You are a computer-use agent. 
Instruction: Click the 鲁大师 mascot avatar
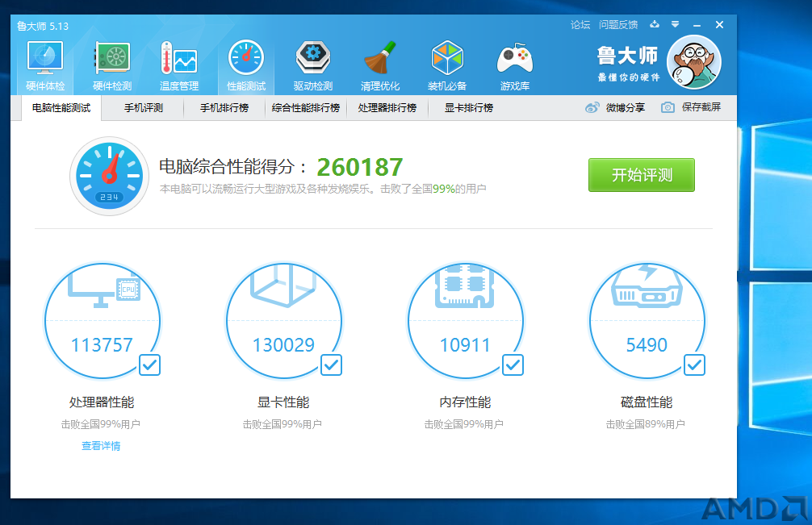point(694,62)
